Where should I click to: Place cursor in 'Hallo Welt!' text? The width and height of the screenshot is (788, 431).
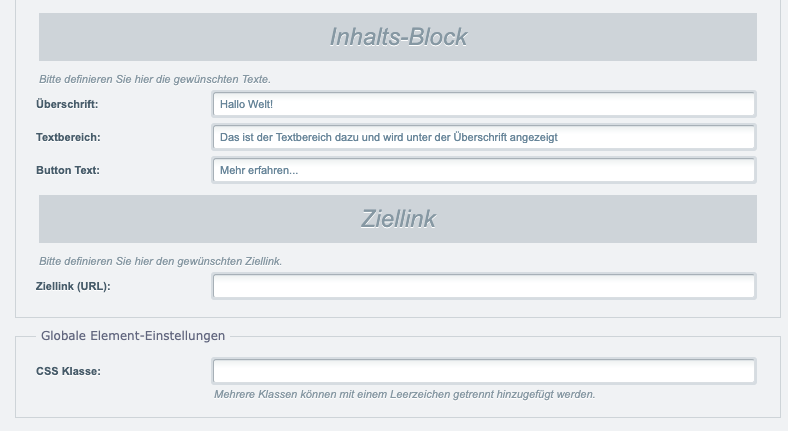(246, 104)
